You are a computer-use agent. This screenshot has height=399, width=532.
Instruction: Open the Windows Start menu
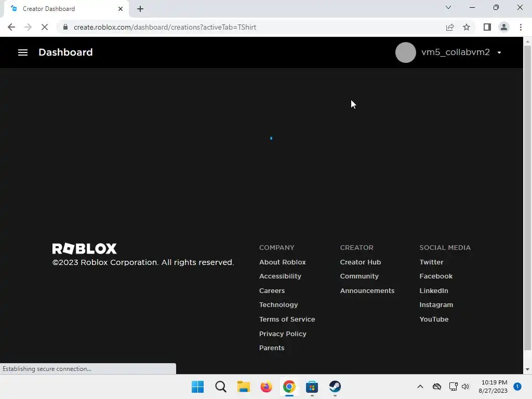[x=197, y=387]
